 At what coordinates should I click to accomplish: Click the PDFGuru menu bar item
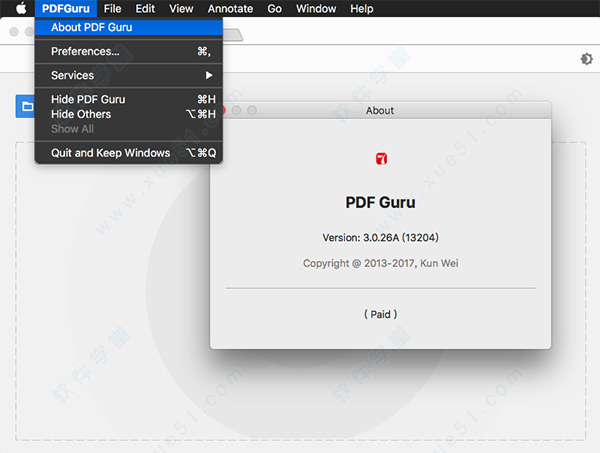pyautogui.click(x=66, y=8)
